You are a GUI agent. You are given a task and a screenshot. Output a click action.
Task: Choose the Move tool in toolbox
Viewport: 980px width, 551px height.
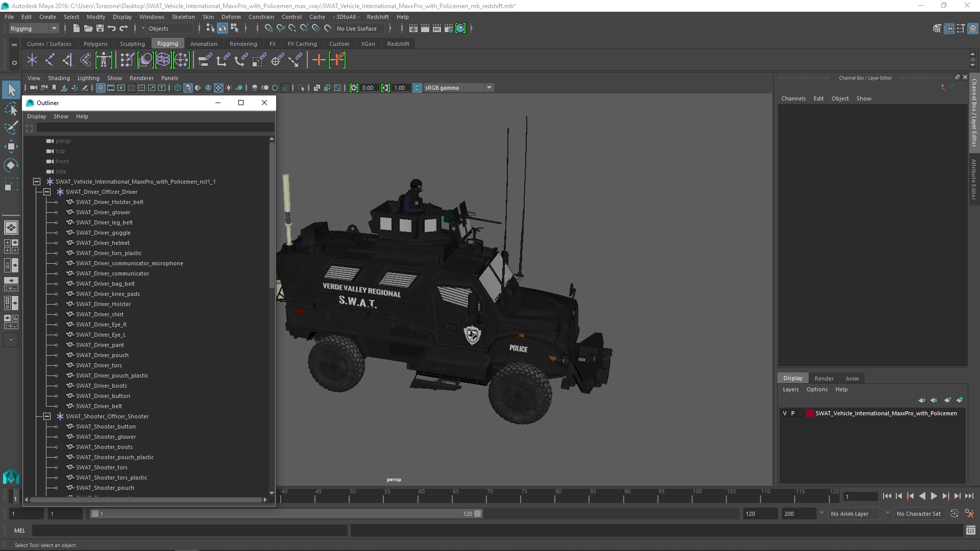point(11,146)
